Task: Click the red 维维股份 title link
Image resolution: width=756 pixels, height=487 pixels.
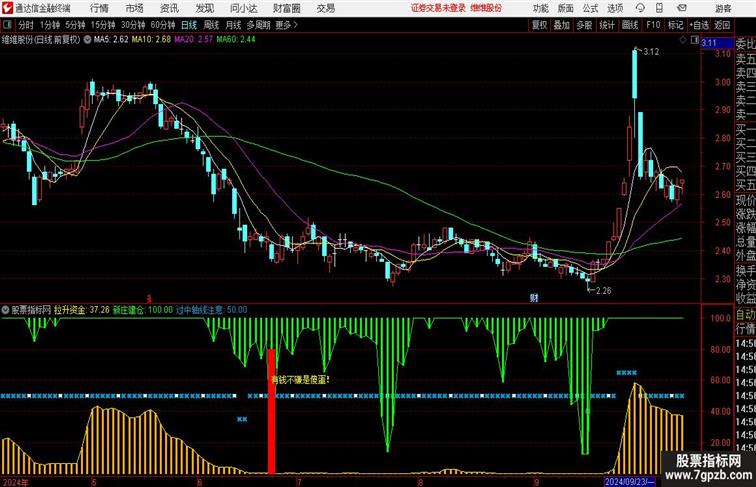Action: point(486,8)
